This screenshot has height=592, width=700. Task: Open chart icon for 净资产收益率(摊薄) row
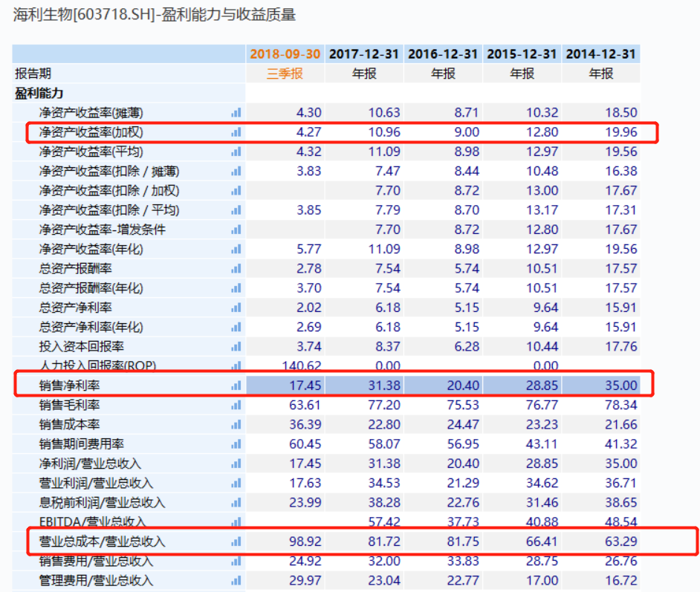tap(236, 112)
